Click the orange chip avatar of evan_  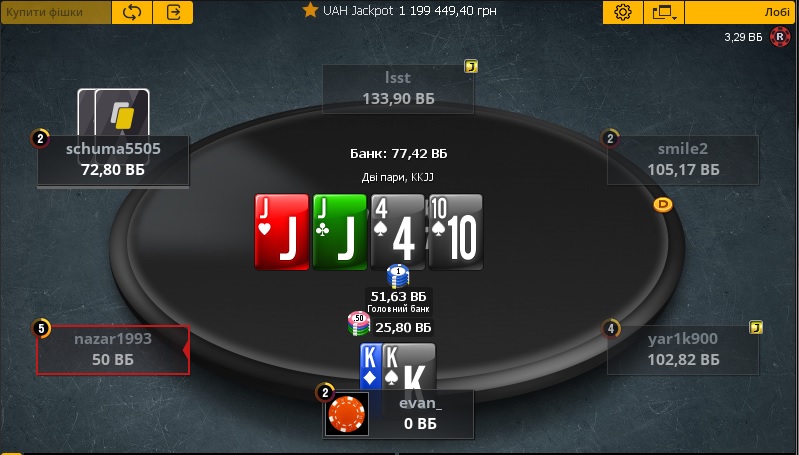(347, 414)
